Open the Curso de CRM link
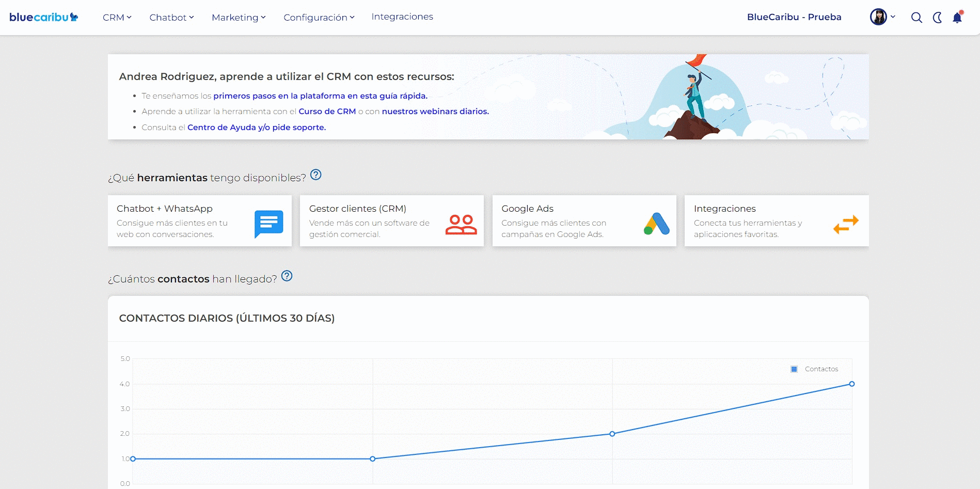This screenshot has width=980, height=489. coord(327,112)
